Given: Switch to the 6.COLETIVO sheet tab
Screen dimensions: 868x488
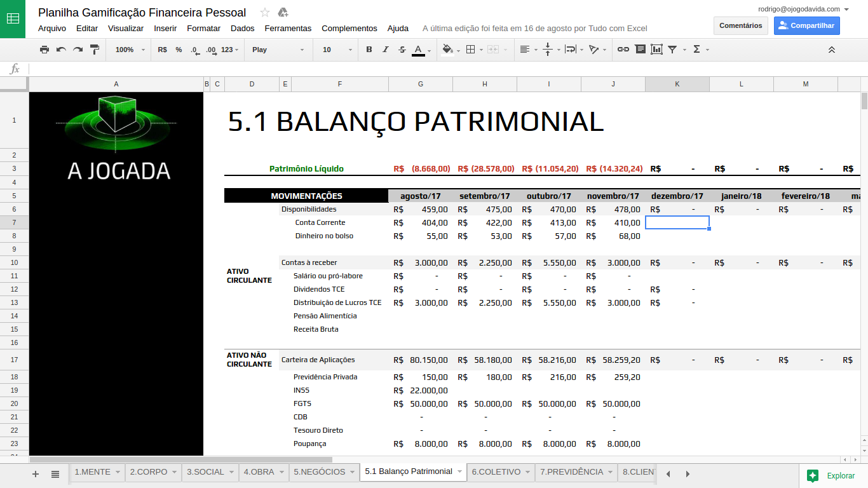Looking at the screenshot, I should click(496, 472).
